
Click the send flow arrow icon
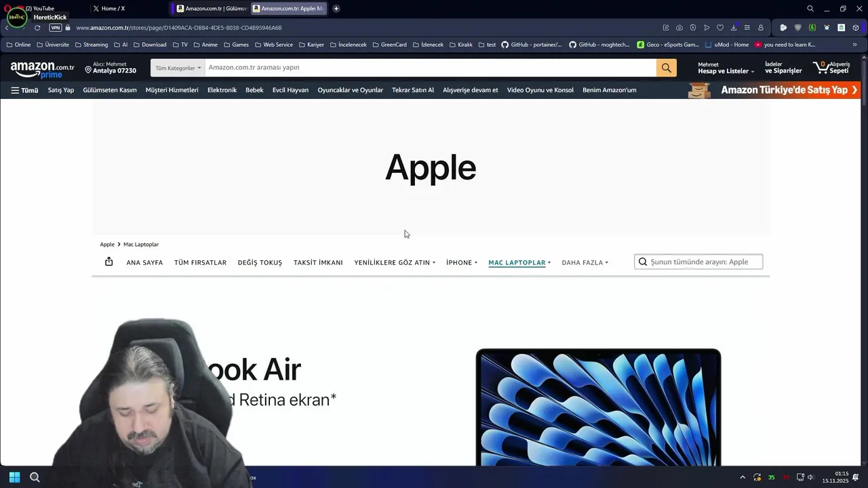coord(707,28)
